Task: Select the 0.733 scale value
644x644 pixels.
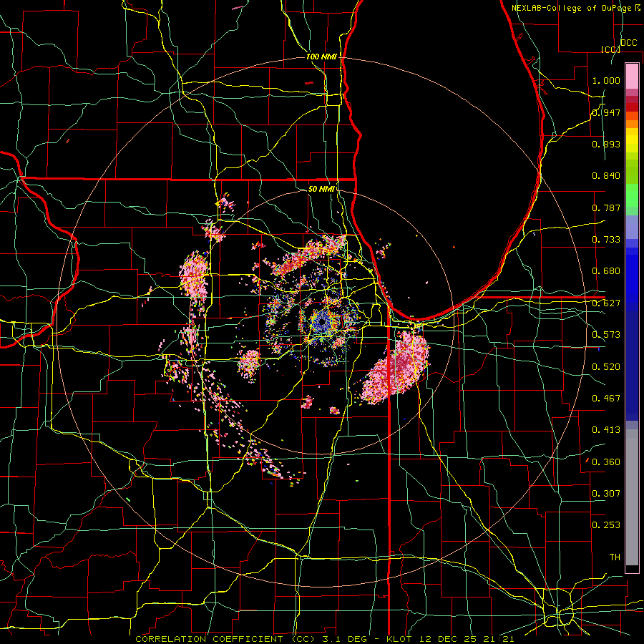Action: pyautogui.click(x=606, y=240)
